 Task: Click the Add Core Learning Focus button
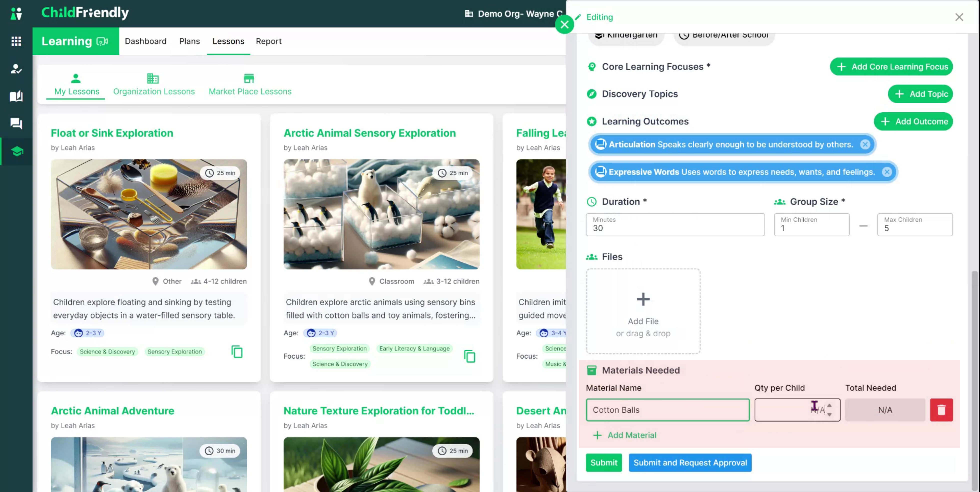point(891,67)
